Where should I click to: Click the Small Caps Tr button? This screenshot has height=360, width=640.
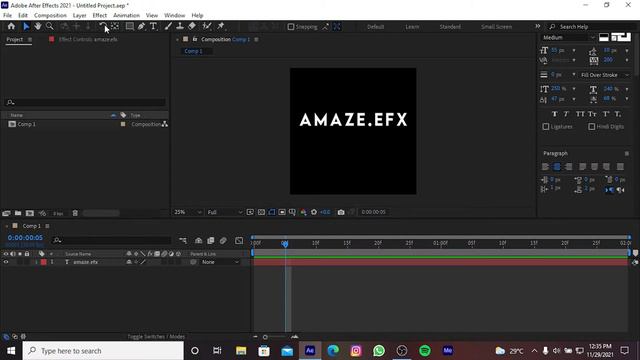[592, 114]
